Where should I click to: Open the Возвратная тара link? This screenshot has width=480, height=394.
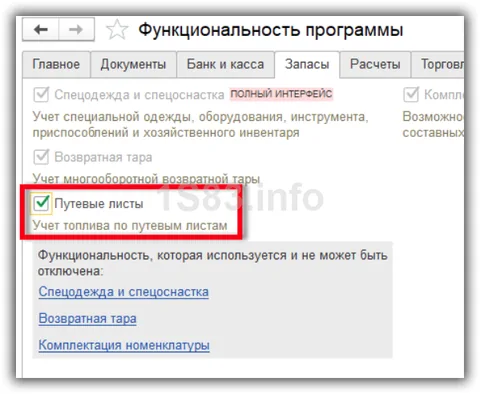pos(88,319)
